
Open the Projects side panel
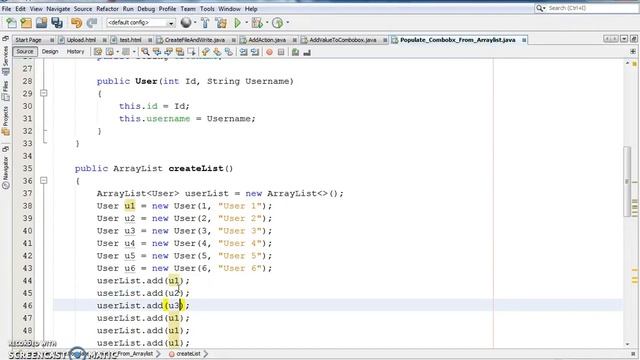tap(5, 120)
